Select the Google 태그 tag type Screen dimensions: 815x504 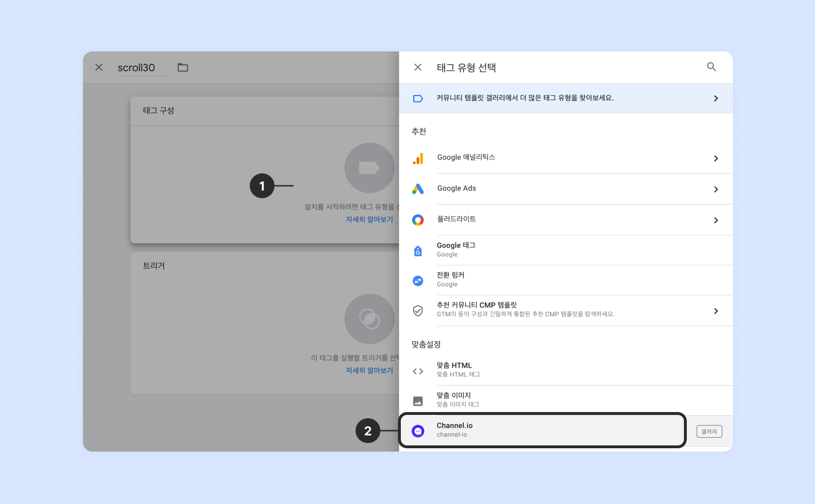point(566,250)
